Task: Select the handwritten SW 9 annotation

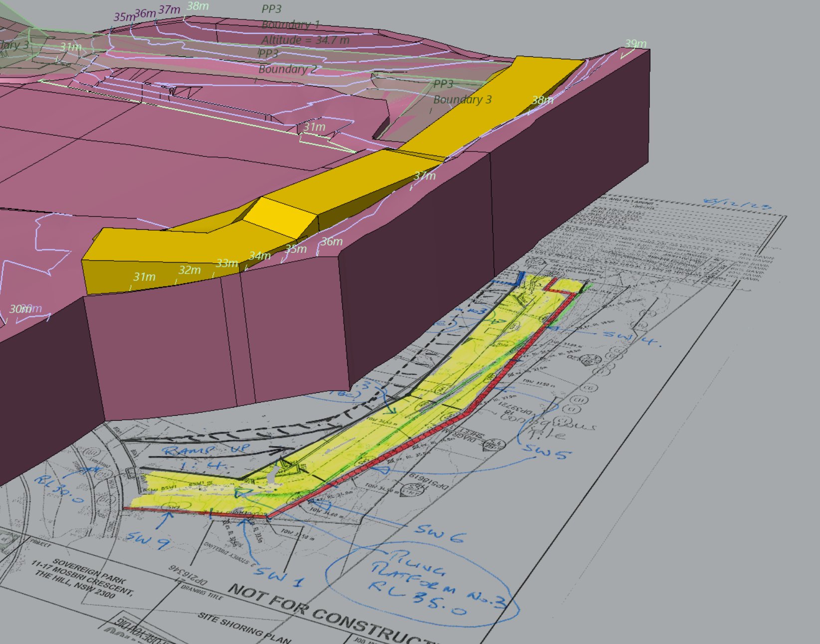Action: [148, 540]
